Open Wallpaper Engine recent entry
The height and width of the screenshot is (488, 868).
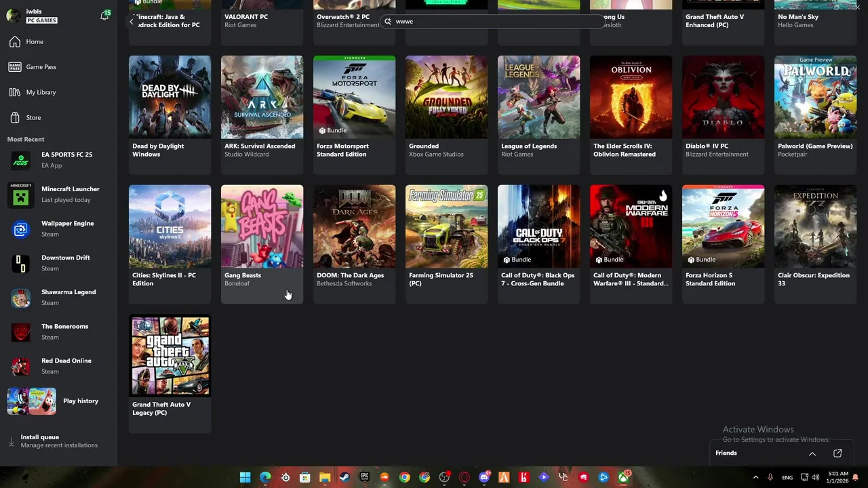point(59,229)
